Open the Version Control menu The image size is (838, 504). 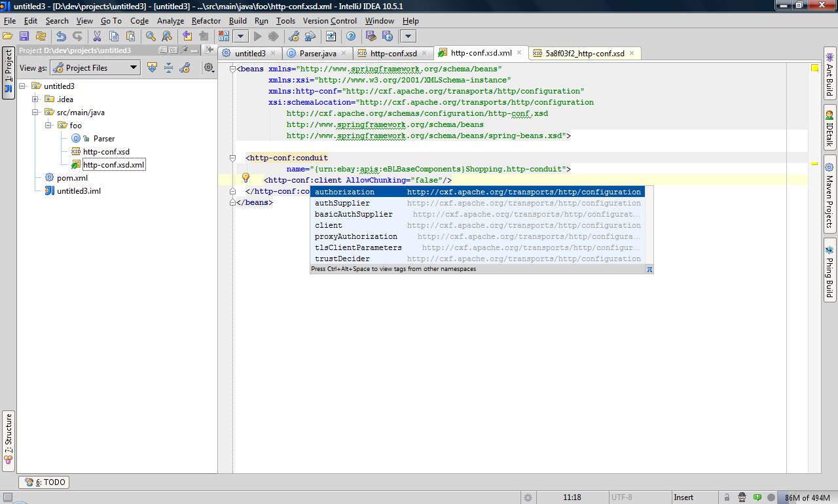pos(329,20)
